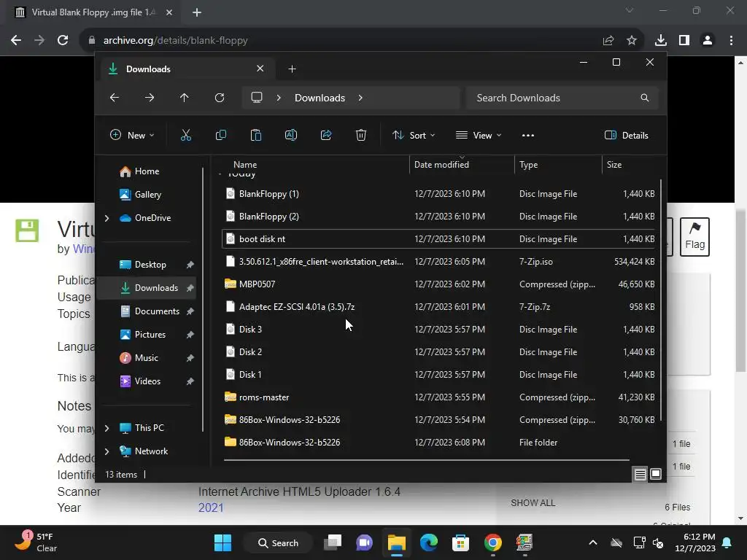Image resolution: width=747 pixels, height=560 pixels.
Task: Open Windows Start menu
Action: [x=222, y=542]
